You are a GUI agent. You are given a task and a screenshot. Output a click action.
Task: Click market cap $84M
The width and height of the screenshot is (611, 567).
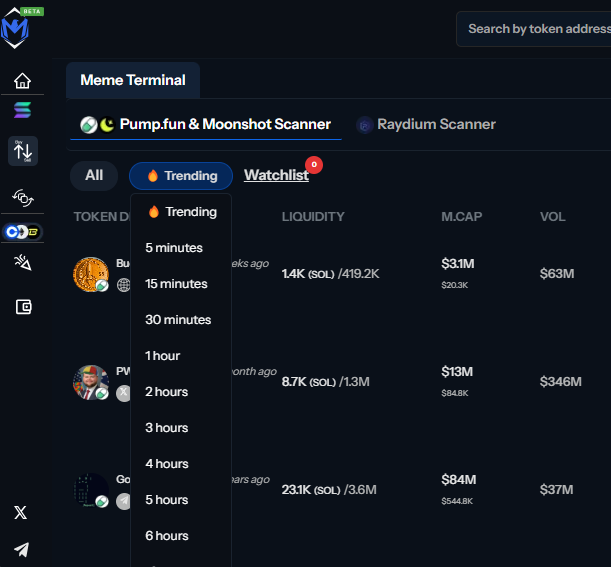click(459, 480)
